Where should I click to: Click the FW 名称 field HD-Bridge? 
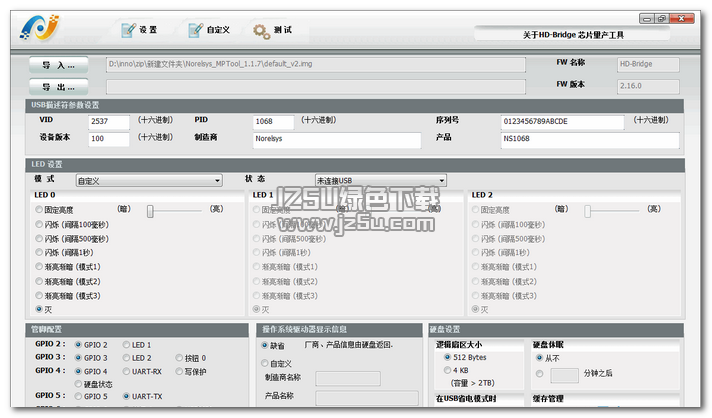[x=648, y=64]
